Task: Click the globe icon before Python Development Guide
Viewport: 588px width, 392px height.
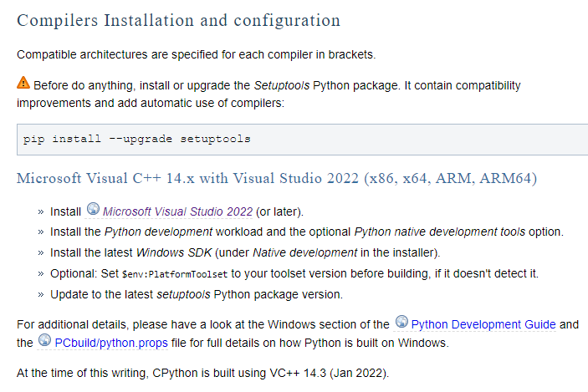Action: click(x=401, y=322)
